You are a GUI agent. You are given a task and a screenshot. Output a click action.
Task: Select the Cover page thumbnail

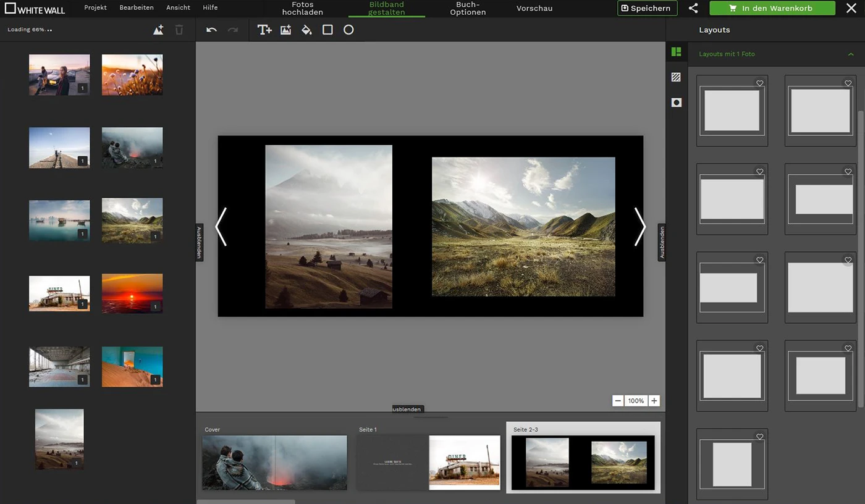coord(275,462)
